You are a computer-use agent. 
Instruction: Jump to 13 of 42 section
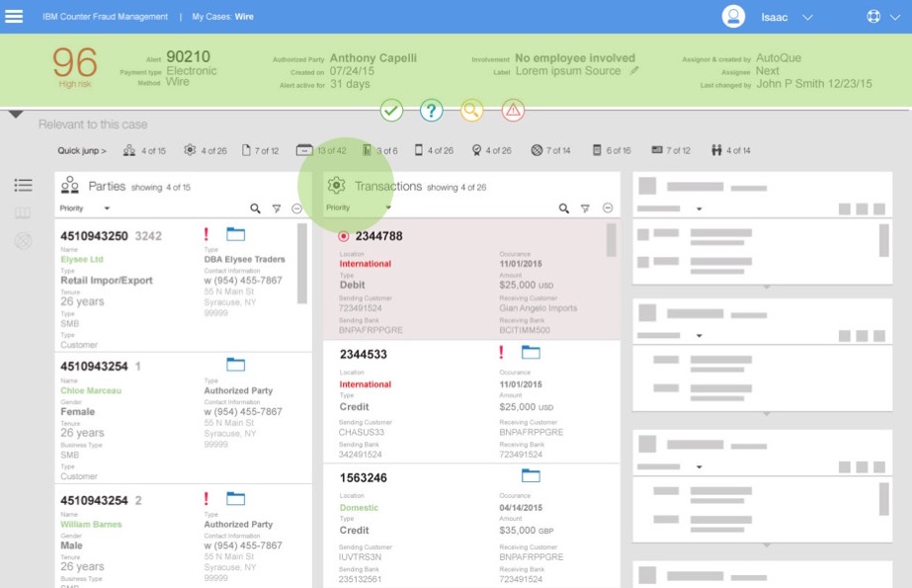pos(321,150)
